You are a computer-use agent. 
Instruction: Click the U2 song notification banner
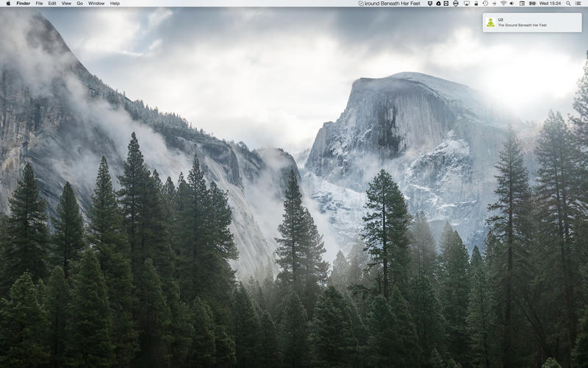(x=531, y=22)
